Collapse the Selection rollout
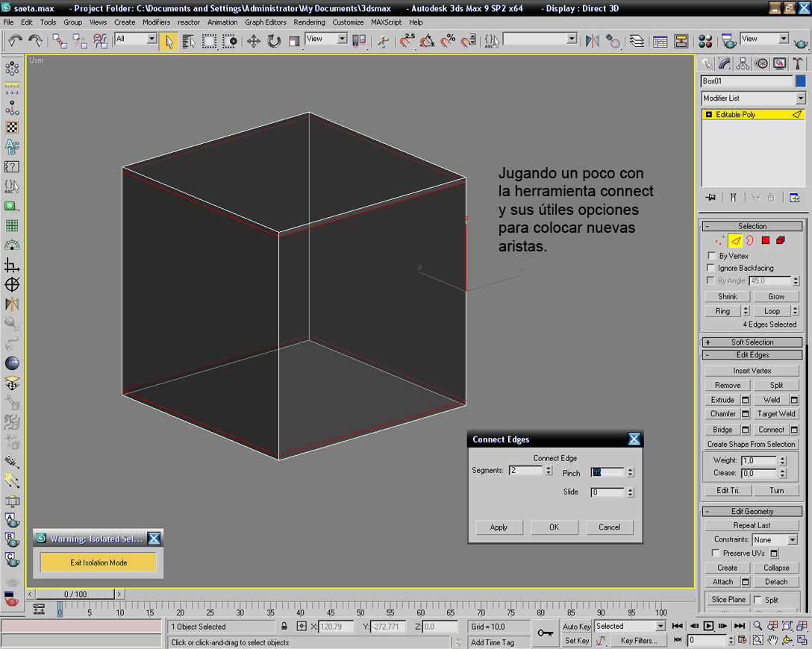This screenshot has width=812, height=649. tap(752, 226)
